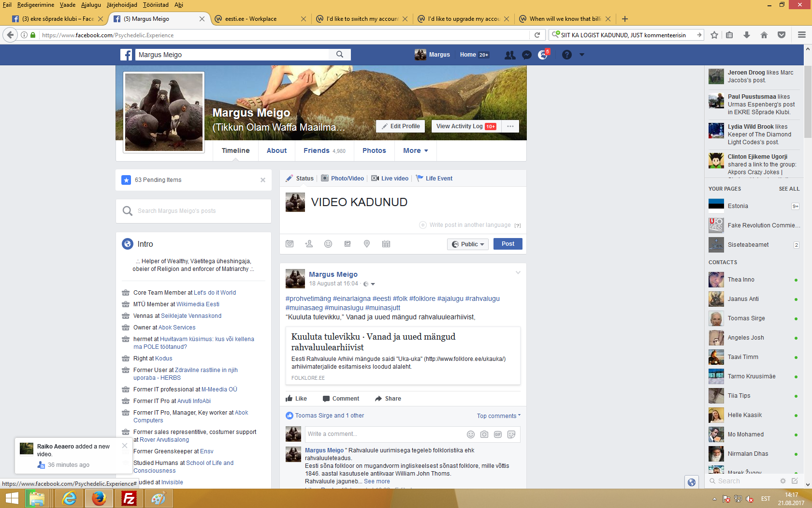Viewport: 812px width, 508px height.
Task: Reload the page in Firefox
Action: point(537,35)
